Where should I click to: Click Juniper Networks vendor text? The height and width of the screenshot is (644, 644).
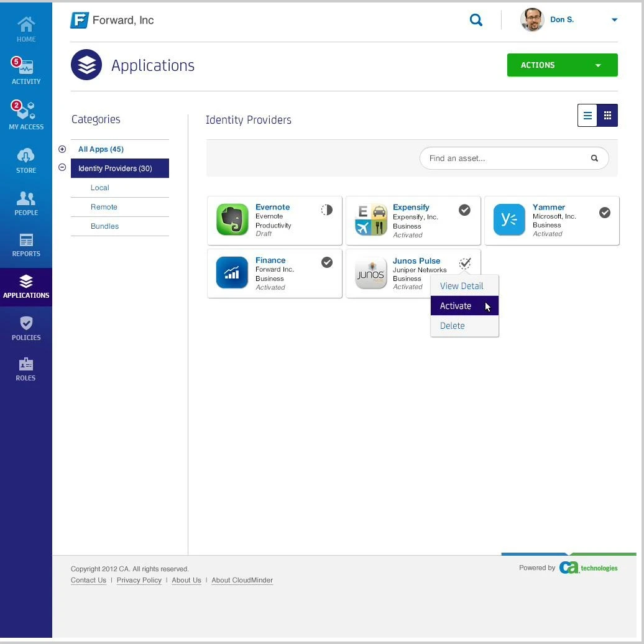click(x=420, y=270)
